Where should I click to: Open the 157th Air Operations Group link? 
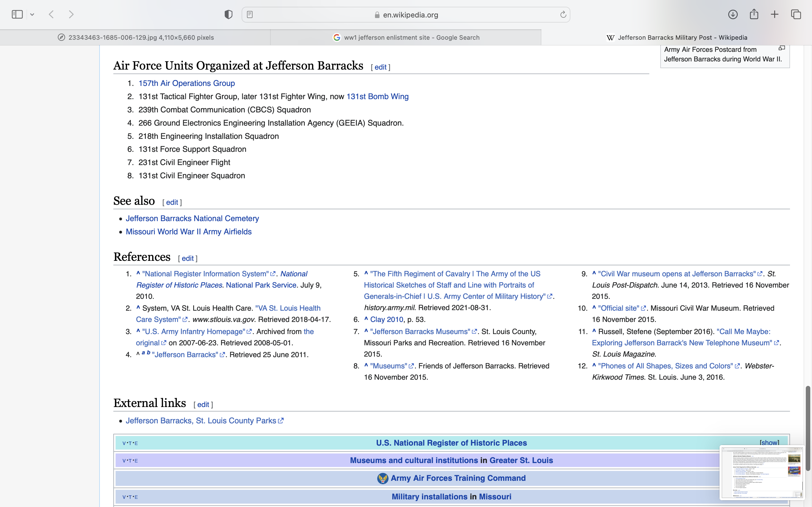tap(187, 83)
